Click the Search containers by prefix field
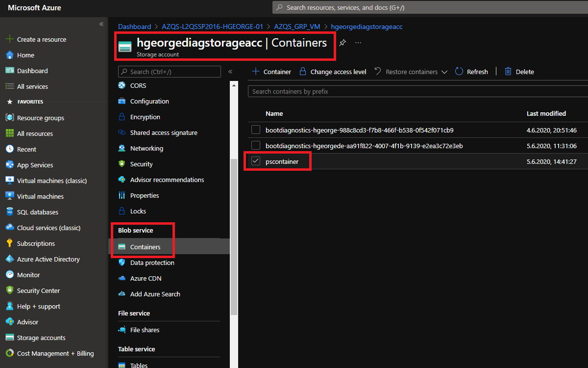 (416, 91)
